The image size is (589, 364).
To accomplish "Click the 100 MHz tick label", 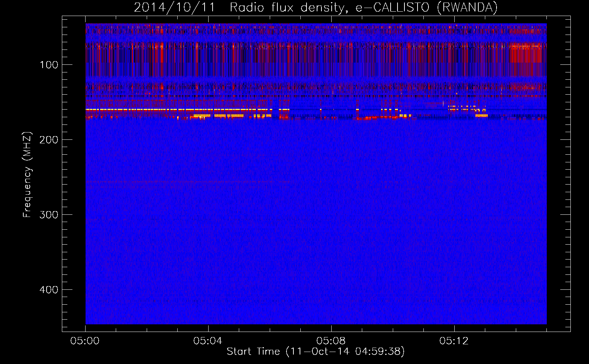I will pyautogui.click(x=49, y=65).
